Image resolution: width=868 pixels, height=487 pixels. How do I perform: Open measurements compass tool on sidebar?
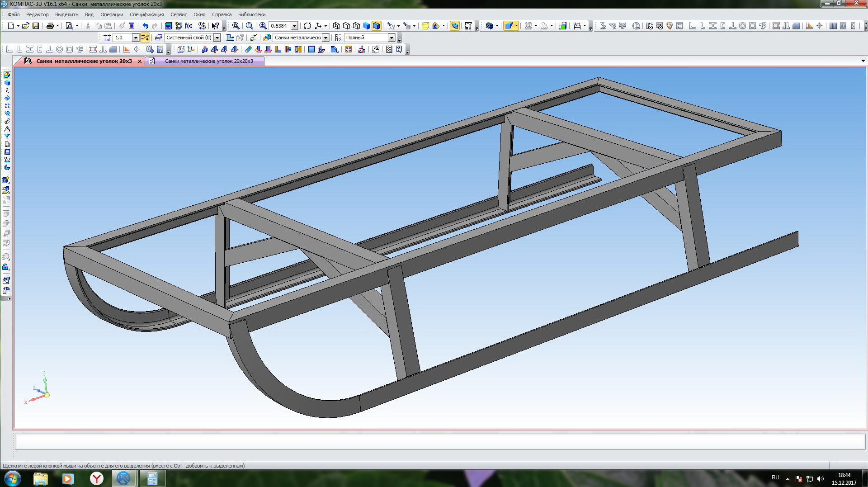click(7, 129)
